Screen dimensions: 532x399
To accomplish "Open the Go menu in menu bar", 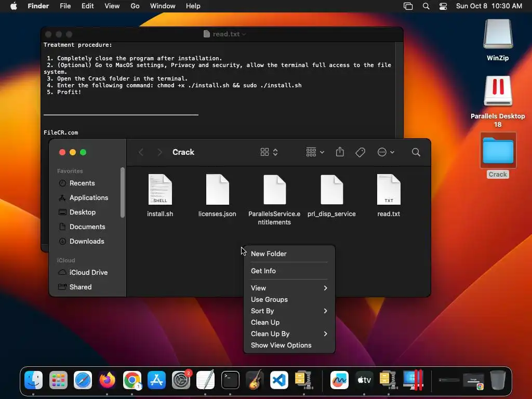I will point(135,6).
